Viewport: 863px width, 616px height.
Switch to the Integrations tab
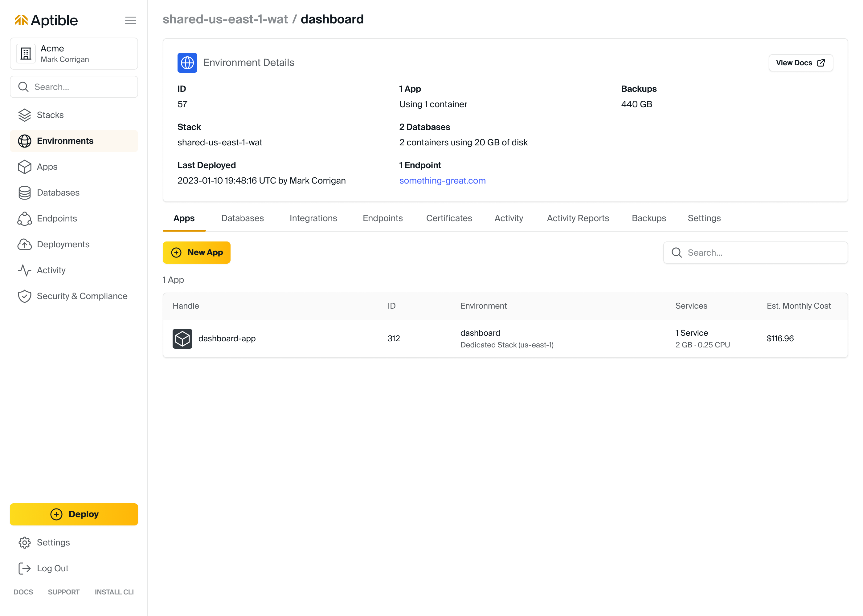pyautogui.click(x=313, y=218)
